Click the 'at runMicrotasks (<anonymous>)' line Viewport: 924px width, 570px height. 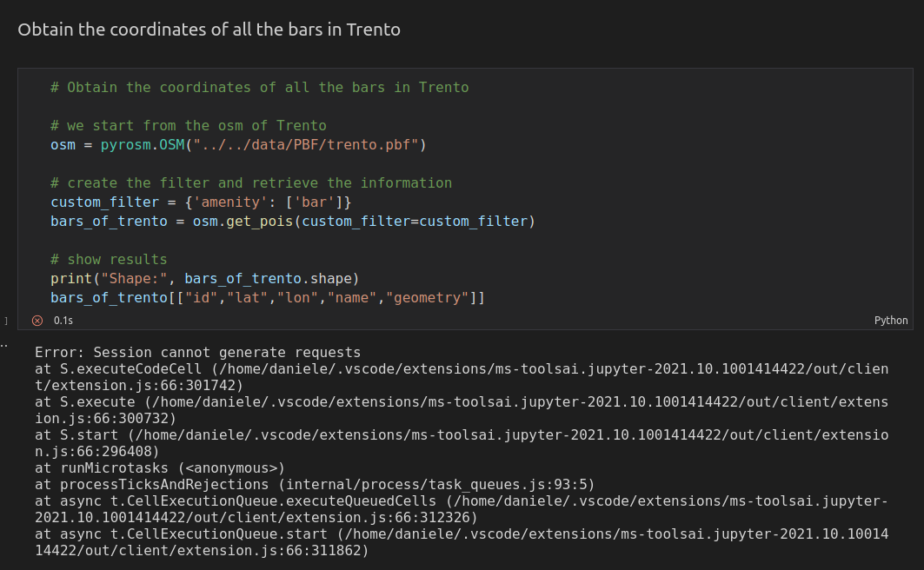(160, 468)
